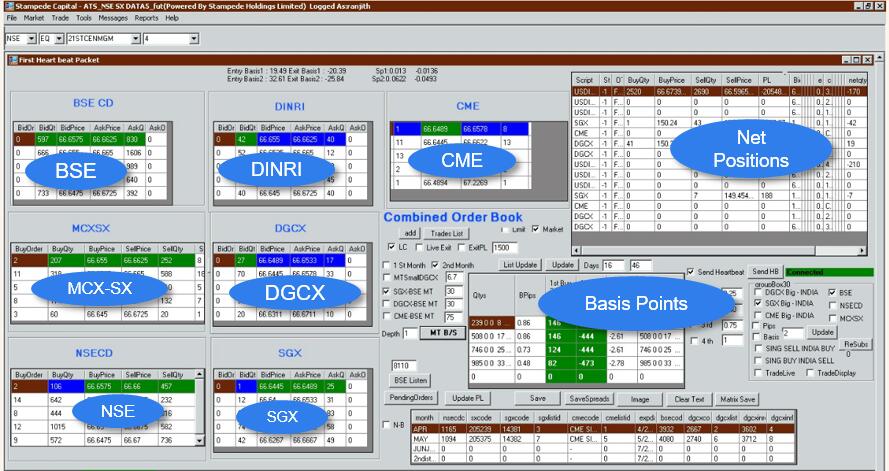Expand the EQ segment dropdown
889x471 pixels.
point(59,39)
